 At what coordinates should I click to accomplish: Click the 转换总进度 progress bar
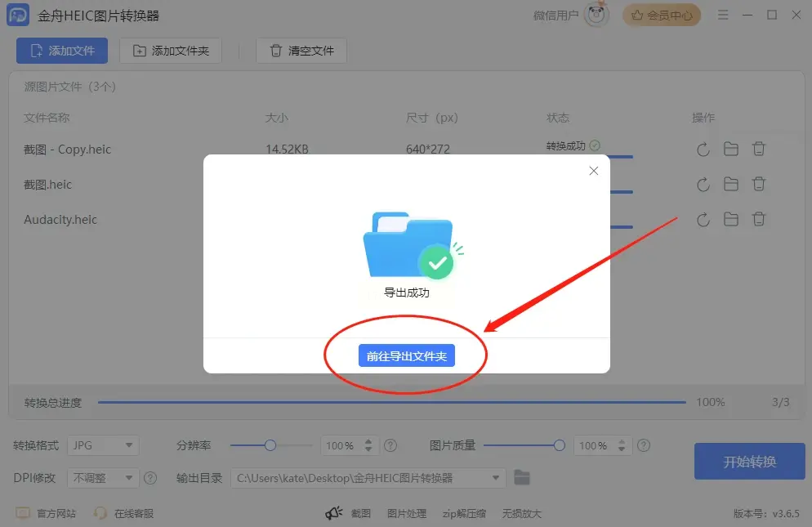391,402
